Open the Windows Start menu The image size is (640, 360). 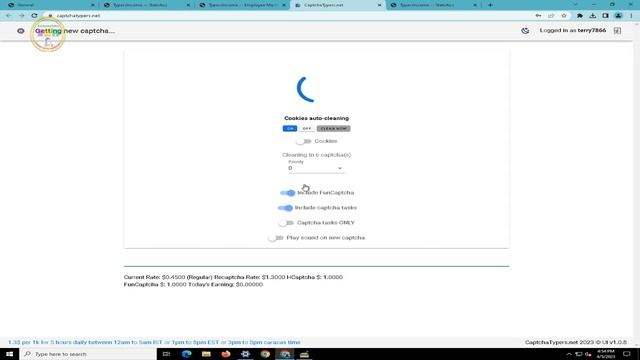[x=9, y=354]
